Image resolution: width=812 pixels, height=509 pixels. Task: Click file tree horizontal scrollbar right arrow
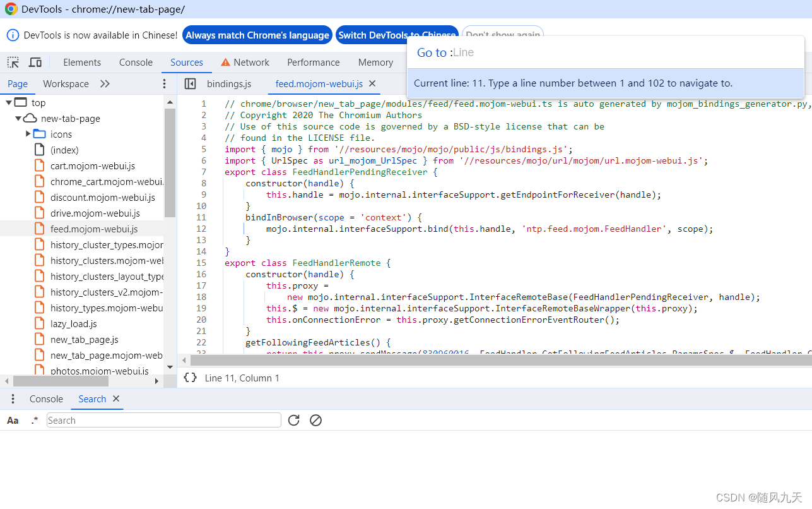pos(157,381)
